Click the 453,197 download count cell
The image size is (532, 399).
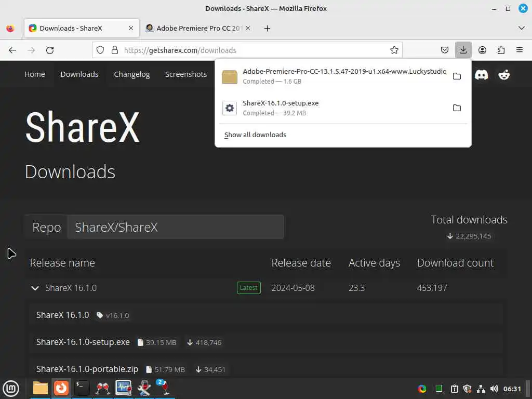tap(432, 288)
